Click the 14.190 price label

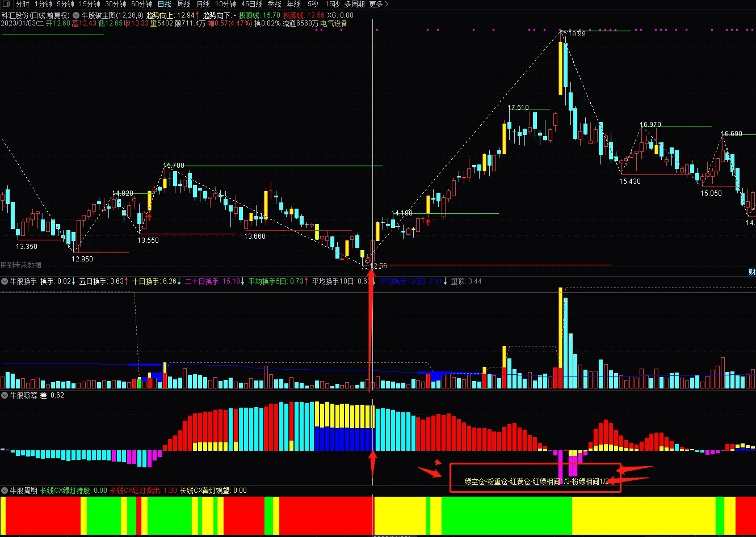402,213
